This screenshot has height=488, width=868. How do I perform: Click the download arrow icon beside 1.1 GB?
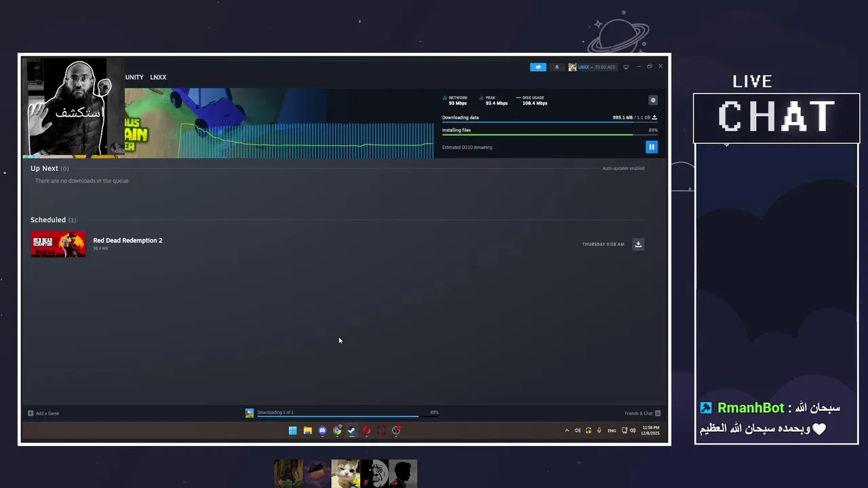tap(654, 117)
